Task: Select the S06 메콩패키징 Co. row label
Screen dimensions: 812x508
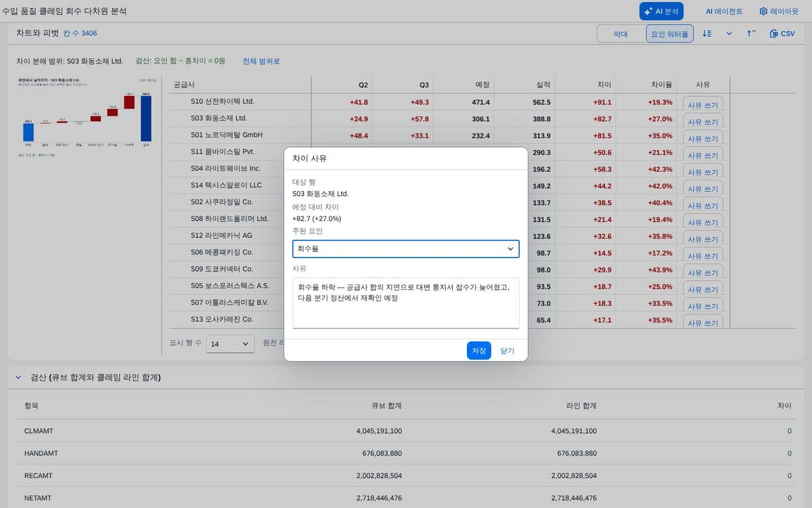Action: (x=222, y=252)
